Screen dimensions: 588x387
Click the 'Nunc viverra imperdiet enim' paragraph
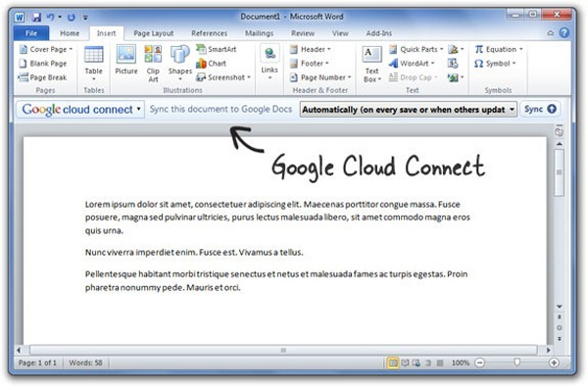click(194, 252)
